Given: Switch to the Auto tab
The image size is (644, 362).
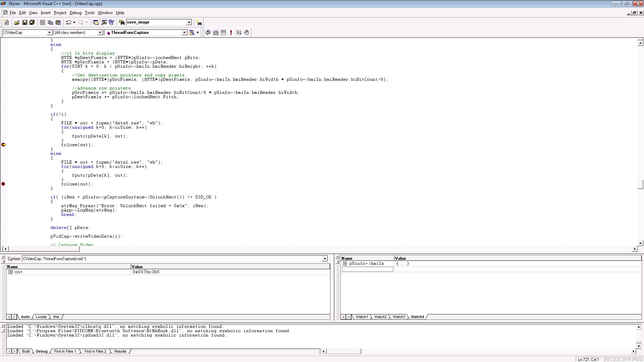Looking at the screenshot, I should [25, 317].
